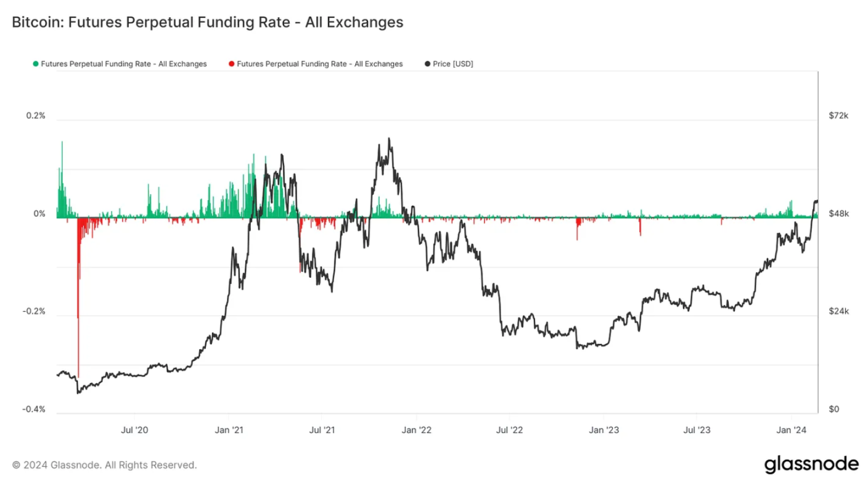Click the red legend dot for Funding Rate
This screenshot has width=868, height=483.
point(232,64)
